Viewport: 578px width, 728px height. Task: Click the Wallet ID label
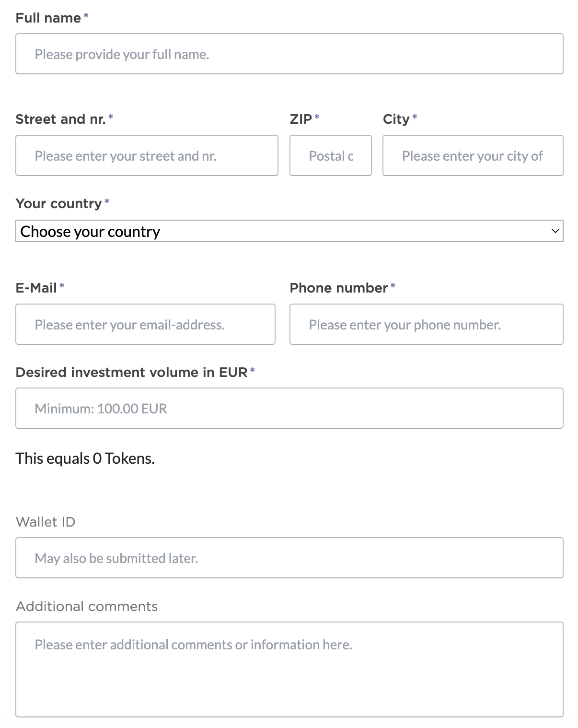point(46,522)
